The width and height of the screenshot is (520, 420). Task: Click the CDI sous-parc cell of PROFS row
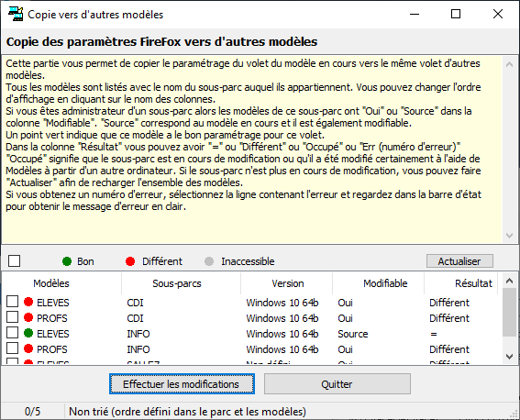(135, 318)
